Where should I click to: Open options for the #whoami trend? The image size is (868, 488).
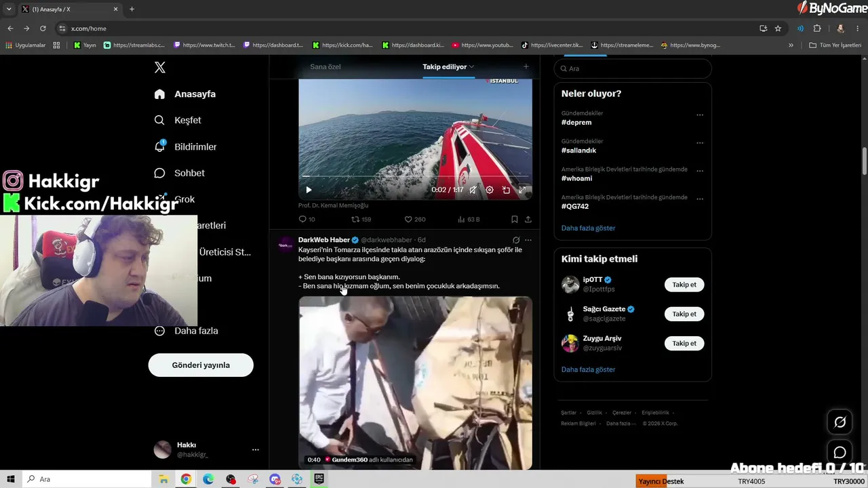point(700,171)
